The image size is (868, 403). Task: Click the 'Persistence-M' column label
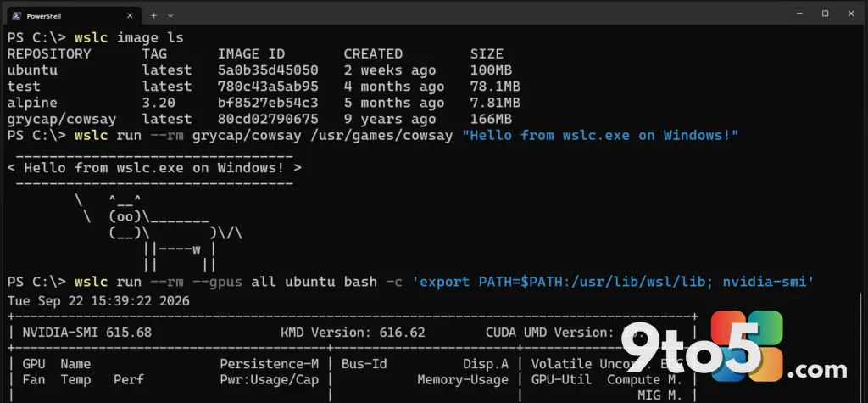coord(269,364)
